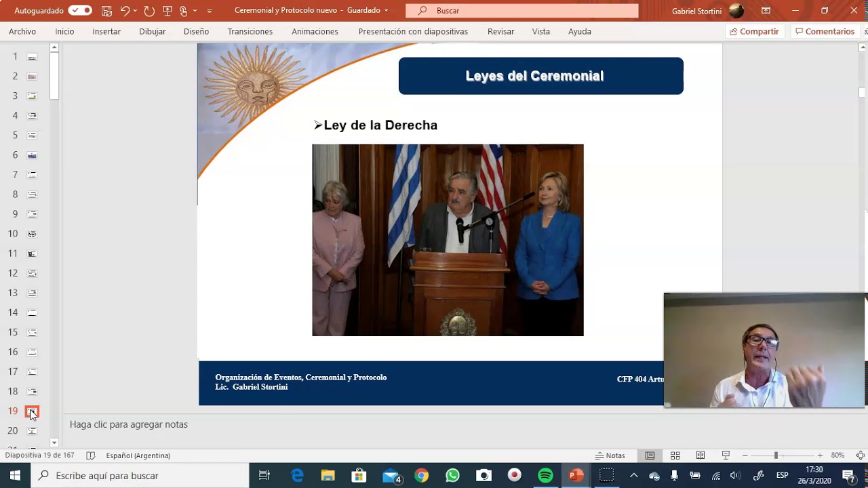868x488 pixels.
Task: Switch to the Diseño tab
Action: coord(196,31)
